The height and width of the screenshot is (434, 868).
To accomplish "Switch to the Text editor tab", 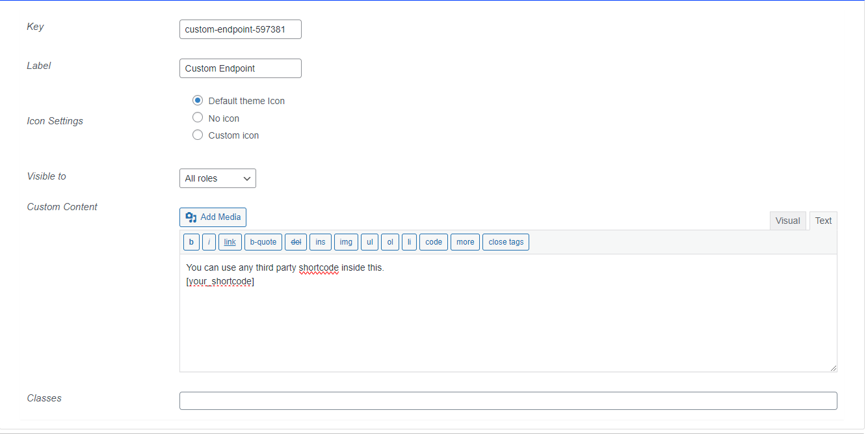I will click(823, 221).
